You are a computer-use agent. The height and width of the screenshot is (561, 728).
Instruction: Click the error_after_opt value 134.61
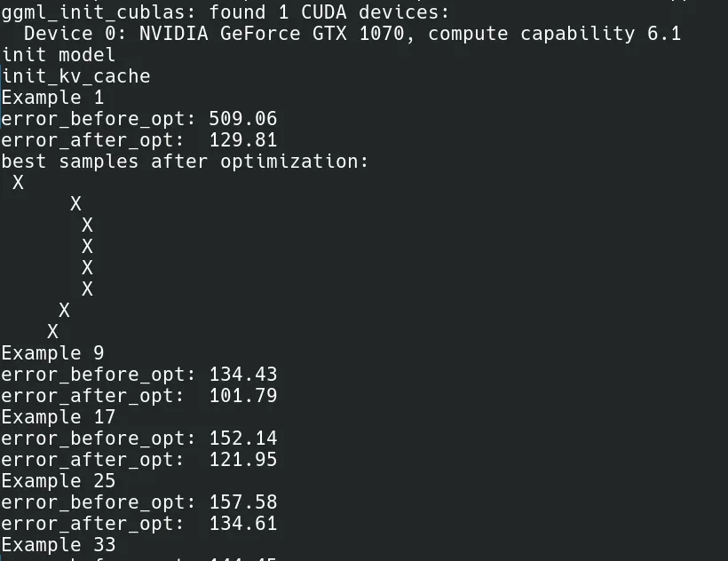pos(243,524)
